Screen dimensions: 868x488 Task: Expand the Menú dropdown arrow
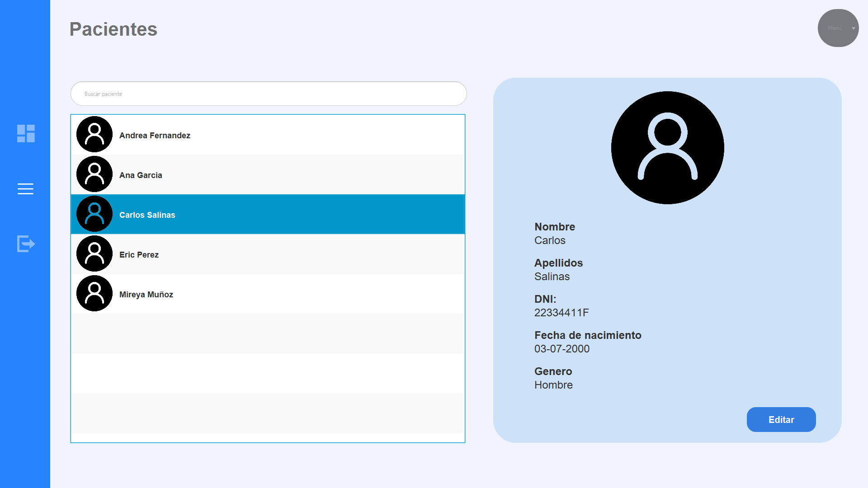coord(853,28)
